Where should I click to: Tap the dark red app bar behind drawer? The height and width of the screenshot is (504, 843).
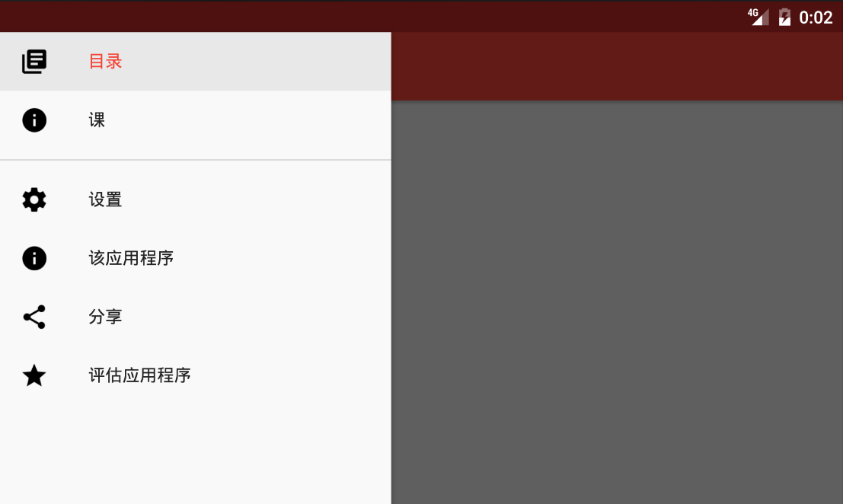click(x=617, y=66)
